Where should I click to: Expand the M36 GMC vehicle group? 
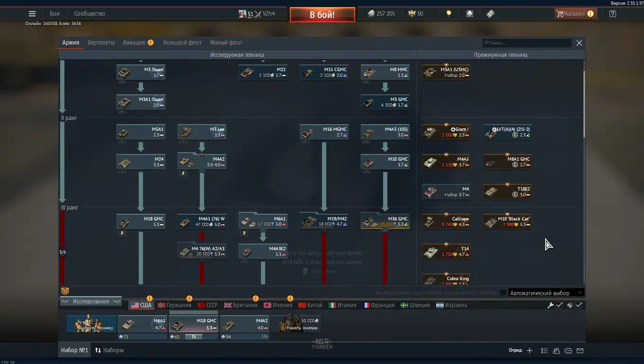click(385, 222)
